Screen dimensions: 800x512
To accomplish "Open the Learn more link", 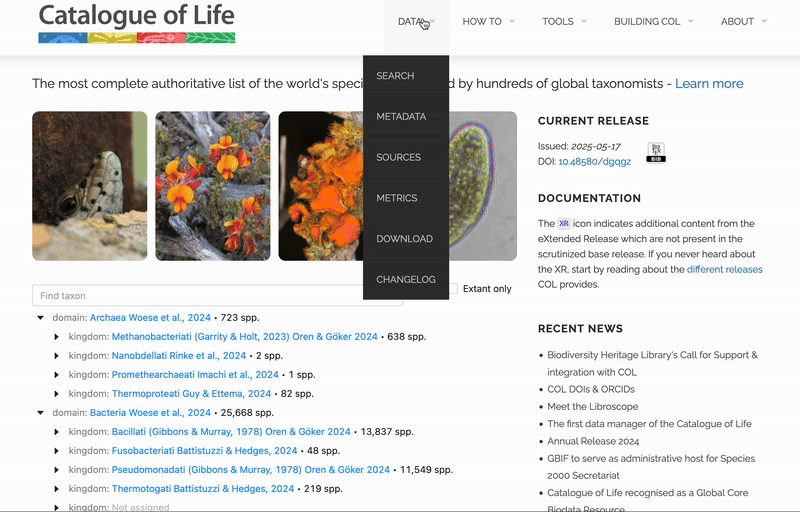I will coord(709,84).
